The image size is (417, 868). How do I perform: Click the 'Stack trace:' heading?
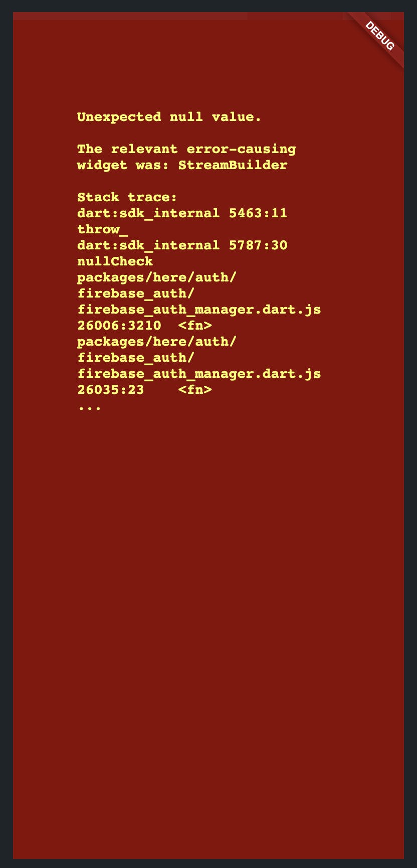coord(127,197)
